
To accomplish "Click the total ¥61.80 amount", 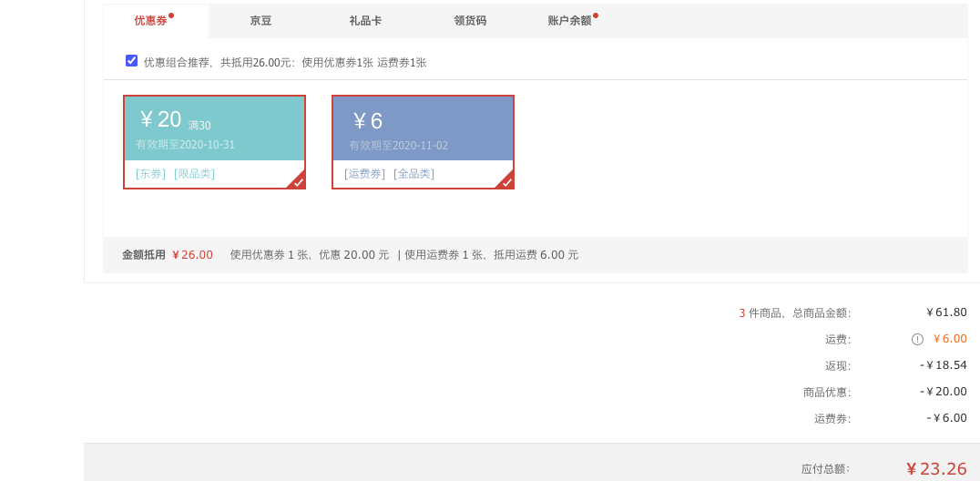I will pyautogui.click(x=947, y=312).
